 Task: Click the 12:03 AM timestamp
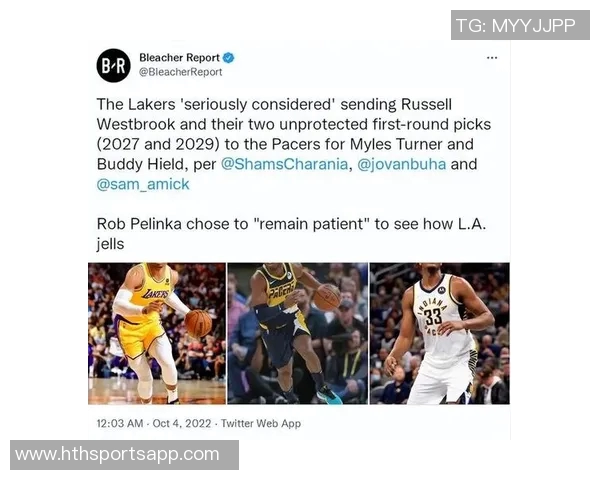coord(120,423)
